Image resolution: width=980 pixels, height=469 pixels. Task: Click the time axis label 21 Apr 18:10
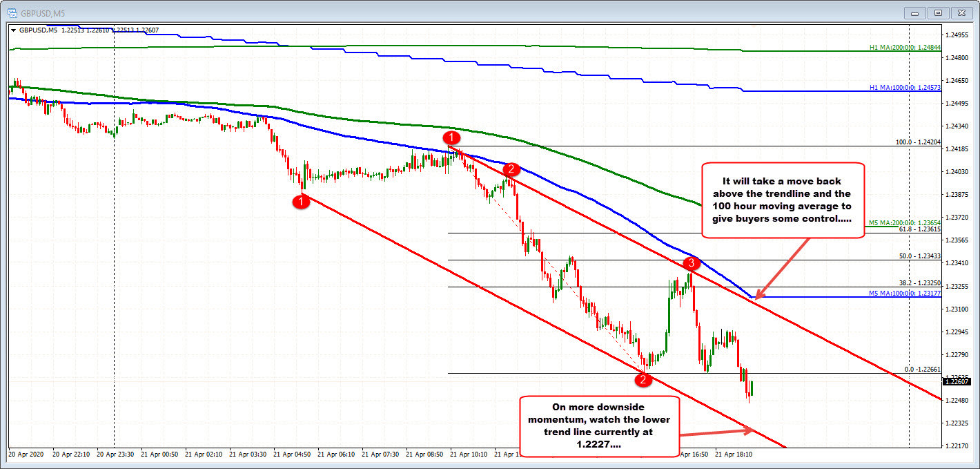(733, 455)
